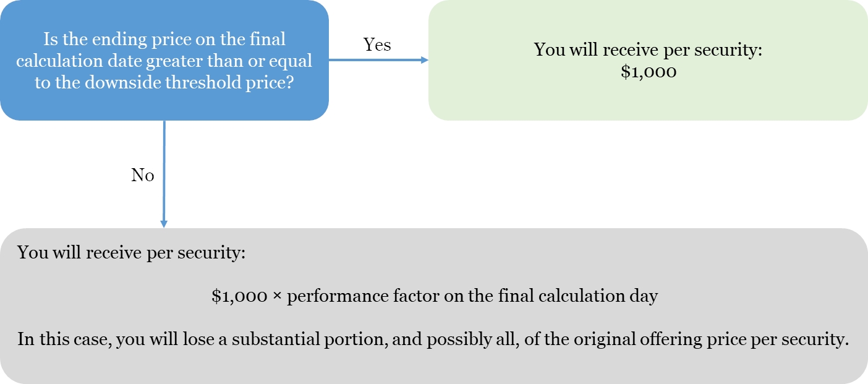Click "You will receive per security:" in green box
Screen dimensions: 868x384
(x=648, y=49)
